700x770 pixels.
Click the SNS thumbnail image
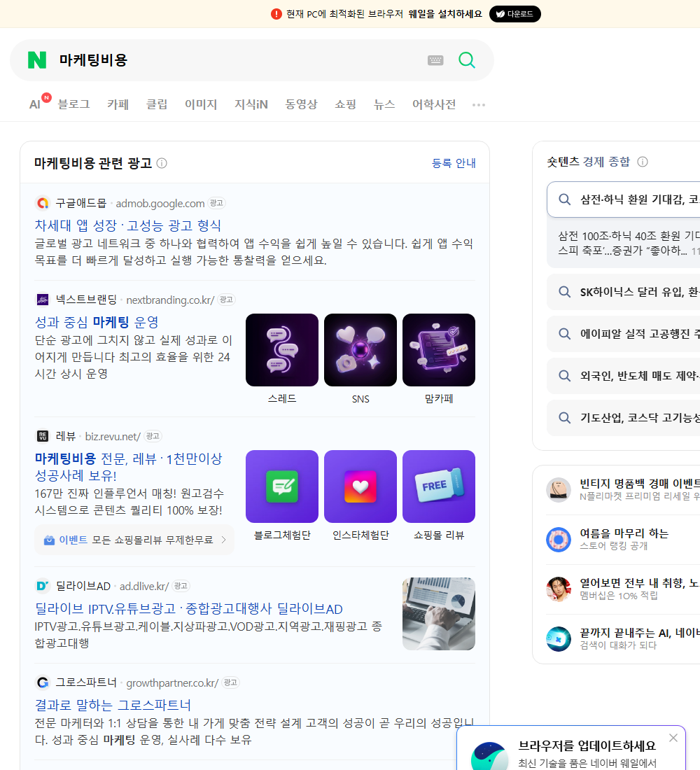360,350
